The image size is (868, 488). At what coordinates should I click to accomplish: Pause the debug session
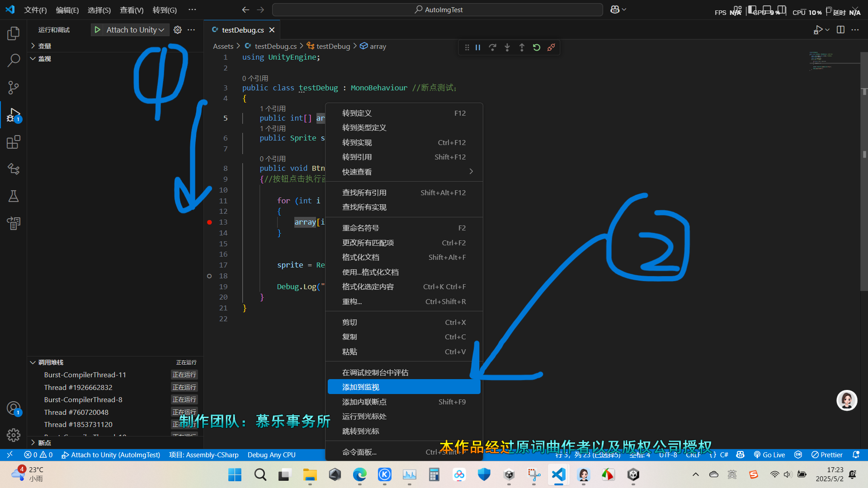click(x=478, y=47)
